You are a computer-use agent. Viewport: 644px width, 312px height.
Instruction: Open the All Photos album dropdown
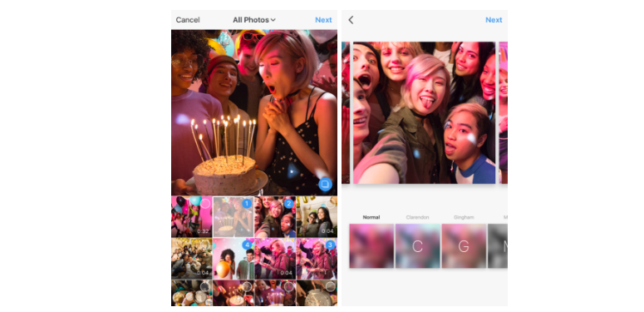pyautogui.click(x=254, y=20)
